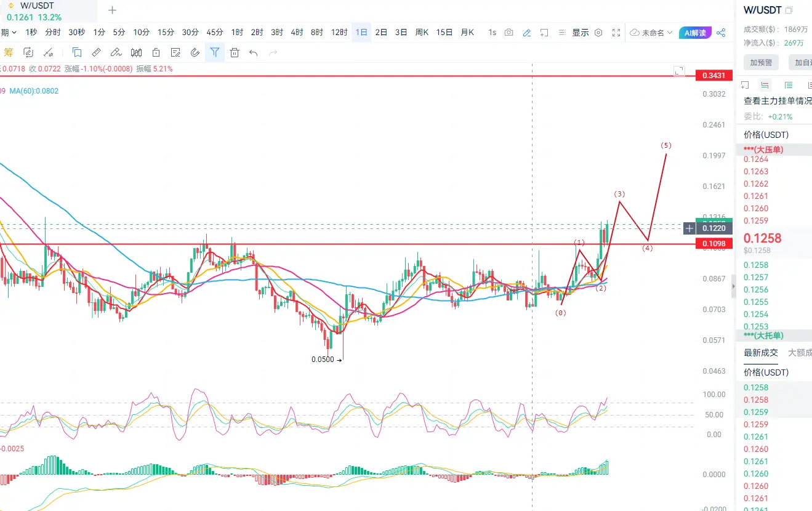The image size is (812, 511).
Task: Select the 15分 timeframe
Action: [x=166, y=33]
